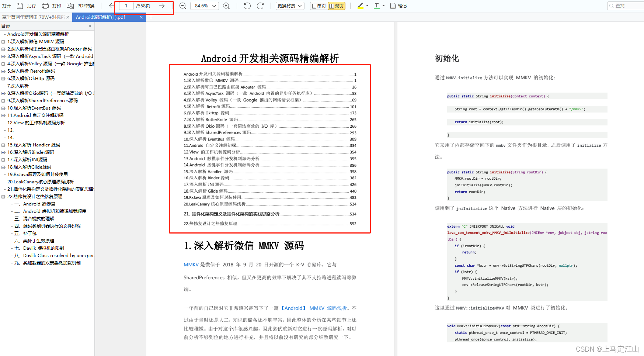Zoom in with the plus magnifier
The image size is (644, 356).
[x=226, y=6]
